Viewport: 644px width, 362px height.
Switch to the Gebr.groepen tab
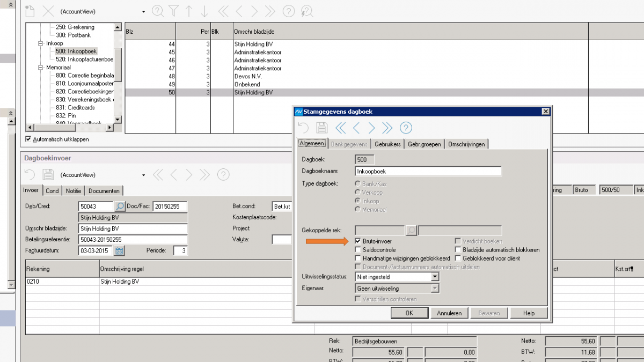pos(424,144)
